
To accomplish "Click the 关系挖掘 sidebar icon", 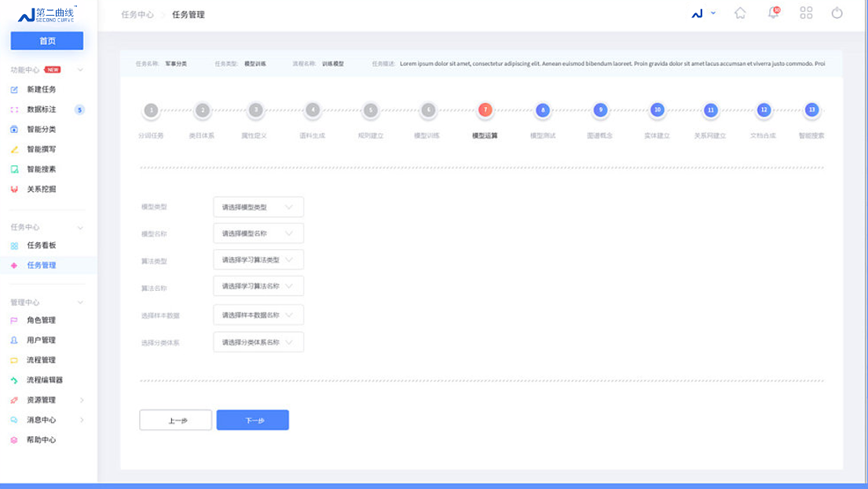I will (14, 189).
